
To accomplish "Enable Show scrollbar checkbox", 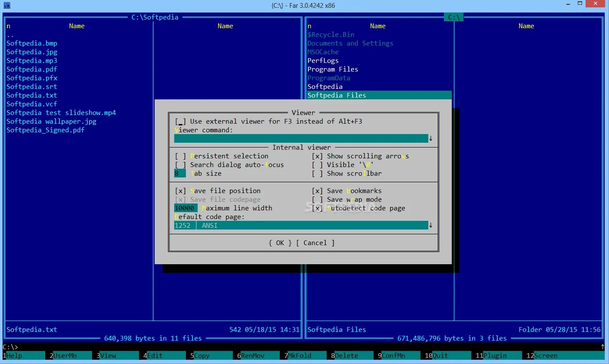I will click(318, 174).
